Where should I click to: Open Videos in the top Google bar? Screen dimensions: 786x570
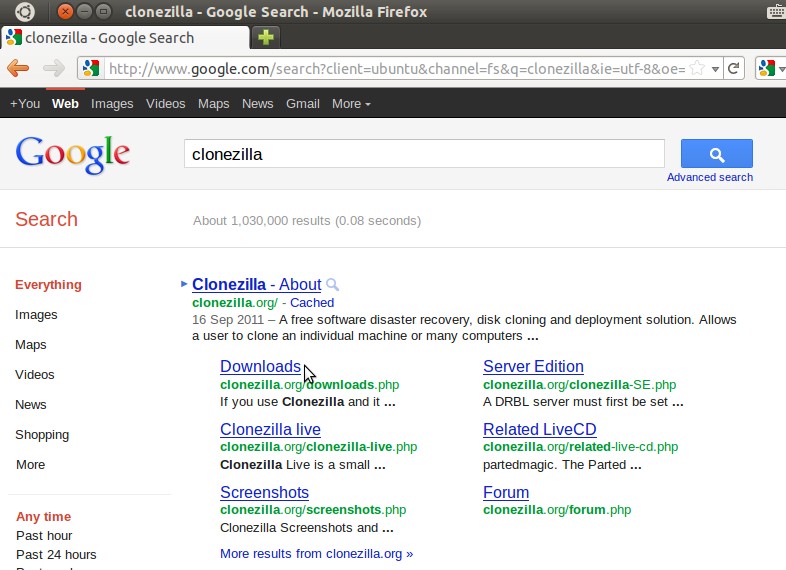165,104
